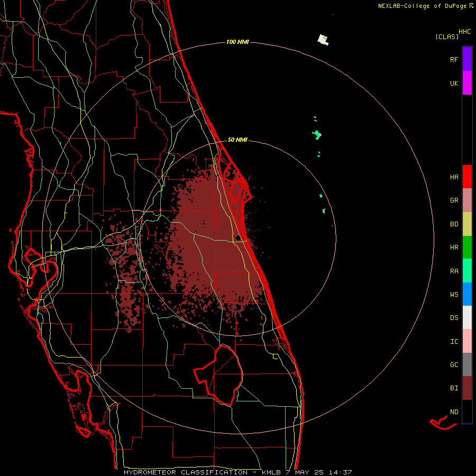Screen dimensions: 476x476
Task: Click the IC legend label
Action: click(454, 342)
